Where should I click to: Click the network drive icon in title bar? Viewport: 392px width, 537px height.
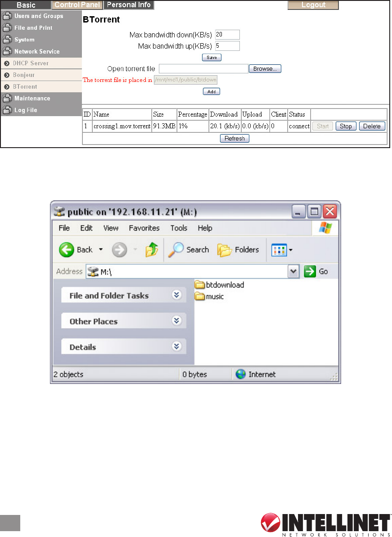pyautogui.click(x=59, y=212)
